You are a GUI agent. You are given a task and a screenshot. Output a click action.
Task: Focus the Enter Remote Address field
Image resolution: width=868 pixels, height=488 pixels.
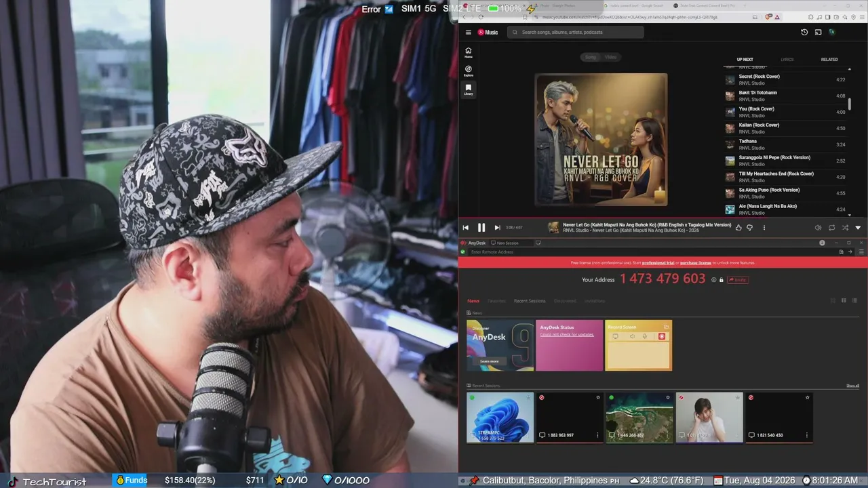tap(651, 252)
